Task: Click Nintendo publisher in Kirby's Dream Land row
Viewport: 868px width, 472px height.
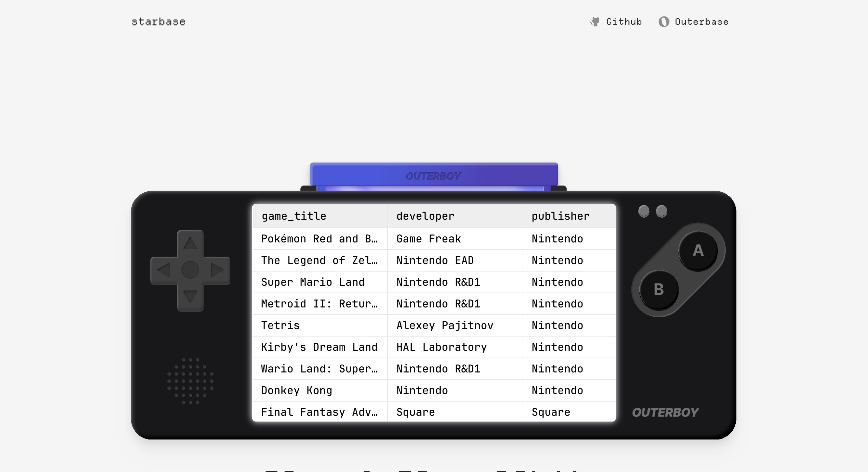Action: coord(569,347)
